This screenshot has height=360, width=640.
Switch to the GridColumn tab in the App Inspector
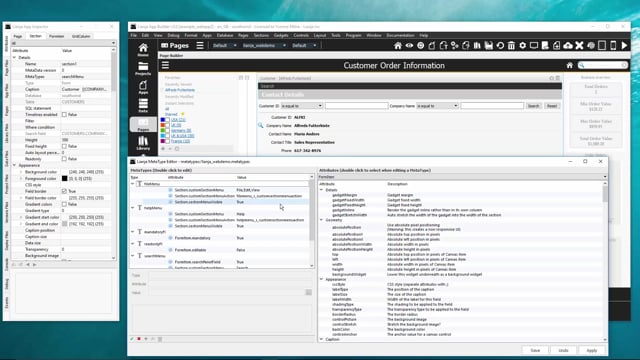tap(81, 36)
